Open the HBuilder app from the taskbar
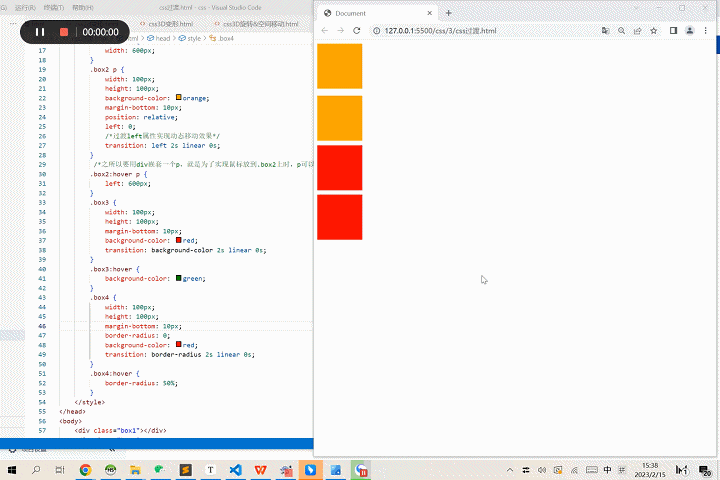The image size is (720, 480). click(x=110, y=470)
